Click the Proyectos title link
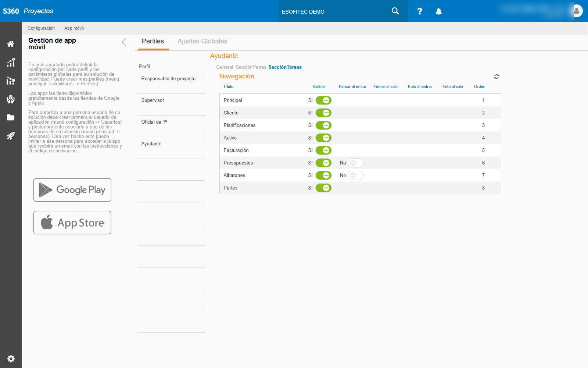Viewport: 588px width, 368px height. pyautogui.click(x=39, y=11)
